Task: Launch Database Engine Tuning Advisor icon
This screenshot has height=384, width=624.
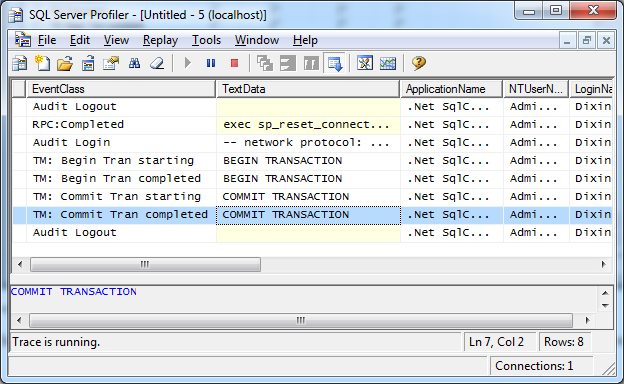Action: coord(365,63)
